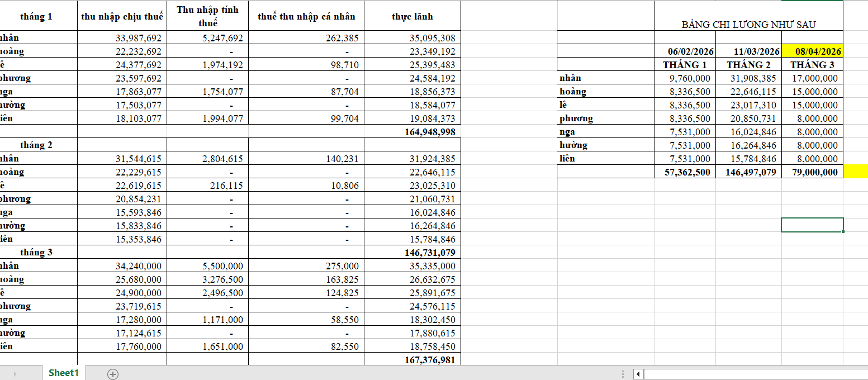Select the BẢNG CHI LƯƠNG NHƯ SAU title cell
Screen dimensions: 868x380
pyautogui.click(x=748, y=24)
